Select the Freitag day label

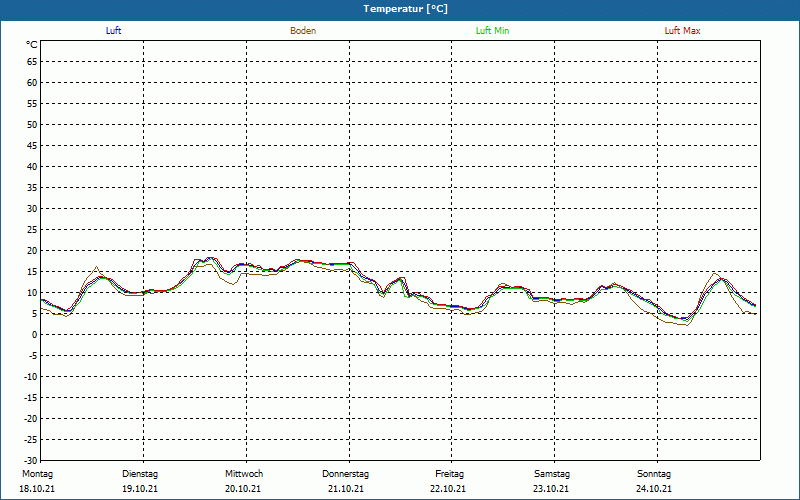449,474
